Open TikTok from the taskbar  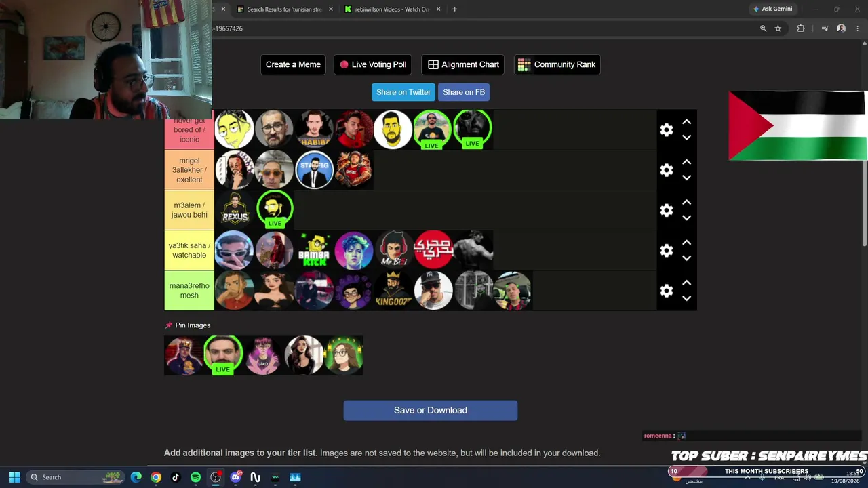[x=176, y=477]
